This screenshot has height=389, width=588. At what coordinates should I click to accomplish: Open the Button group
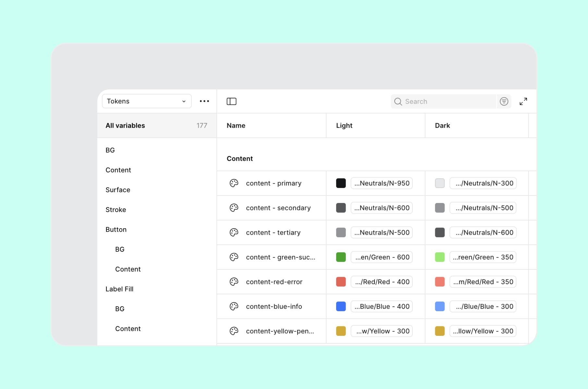pos(116,229)
